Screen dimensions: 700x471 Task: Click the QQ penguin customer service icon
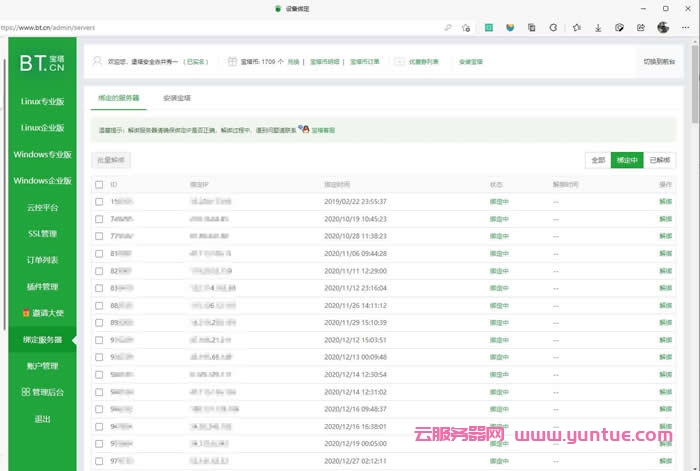pyautogui.click(x=305, y=129)
